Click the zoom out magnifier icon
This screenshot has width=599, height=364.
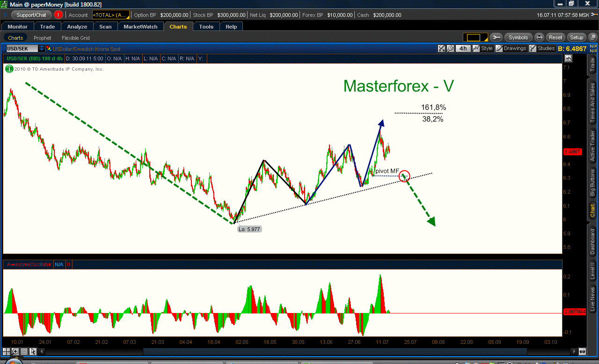(24, 351)
